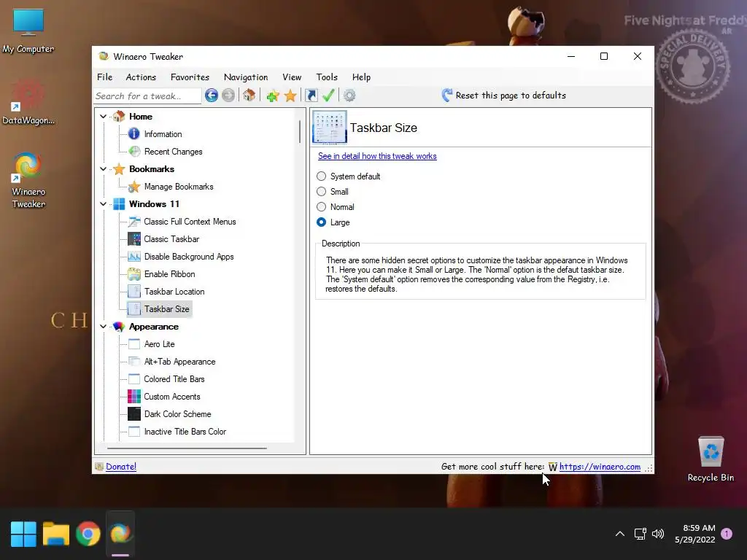This screenshot has width=747, height=560.
Task: Click the Classic Full Context Menus icon
Action: pyautogui.click(x=134, y=222)
